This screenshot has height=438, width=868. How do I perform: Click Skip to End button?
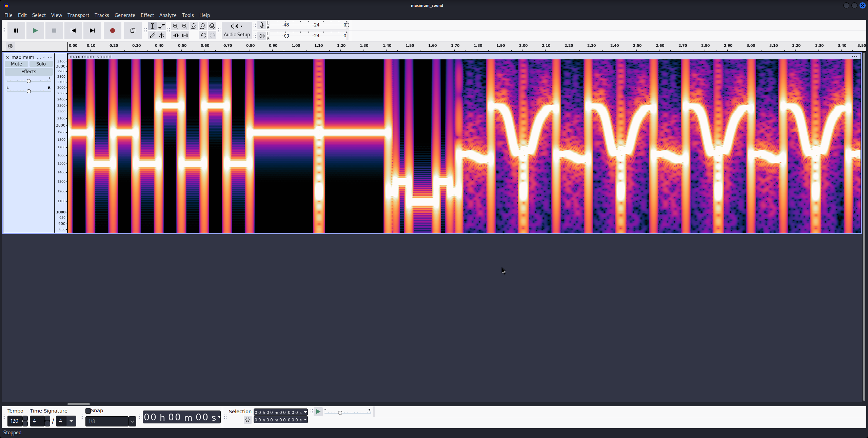[x=92, y=31]
